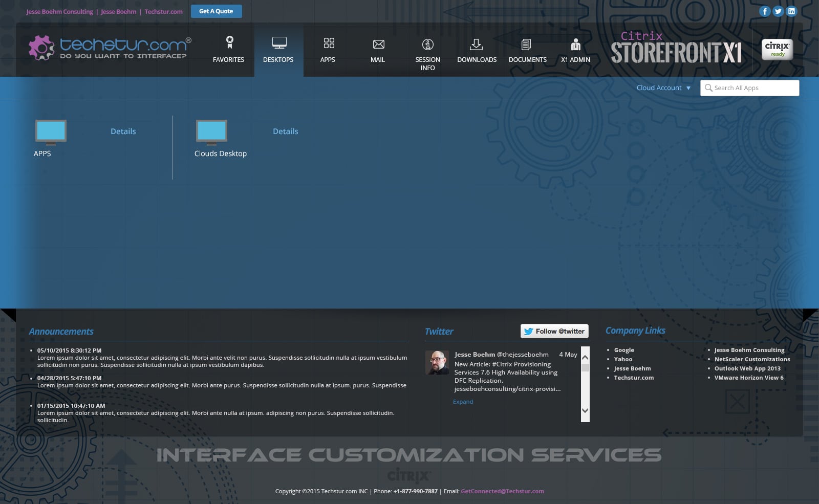Screen dimensions: 819x504
Task: Open the Documents page icon
Action: [x=526, y=45]
